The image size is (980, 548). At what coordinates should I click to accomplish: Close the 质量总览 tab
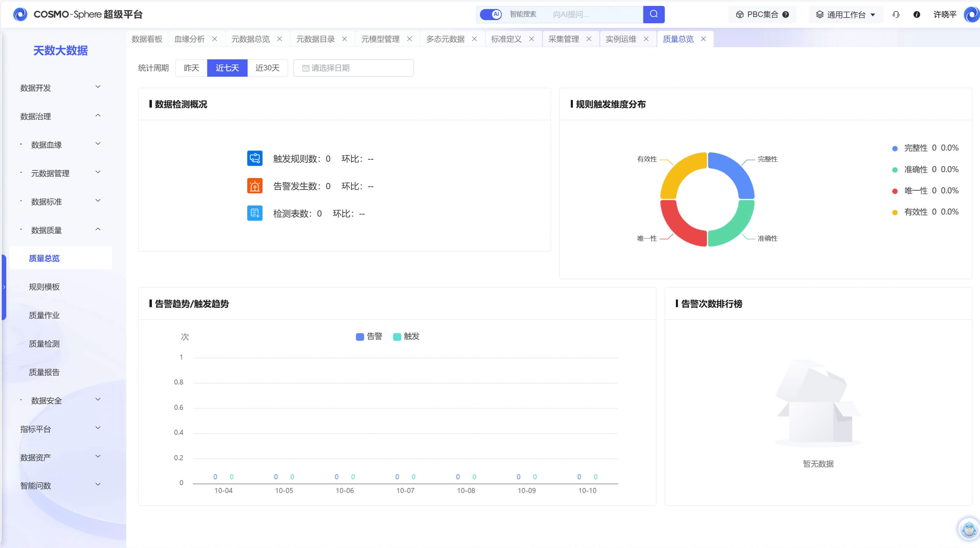pos(703,39)
